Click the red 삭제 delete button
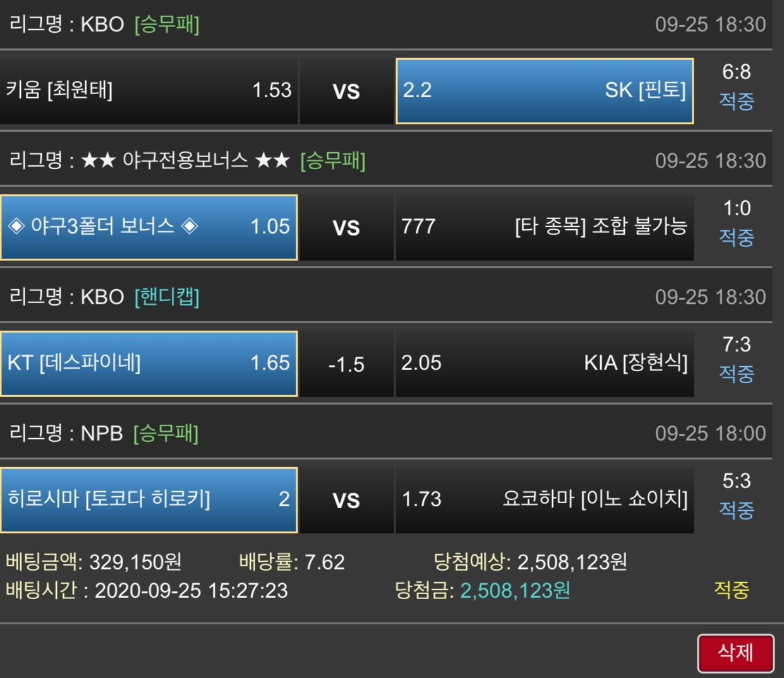The width and height of the screenshot is (784, 678). (x=735, y=653)
